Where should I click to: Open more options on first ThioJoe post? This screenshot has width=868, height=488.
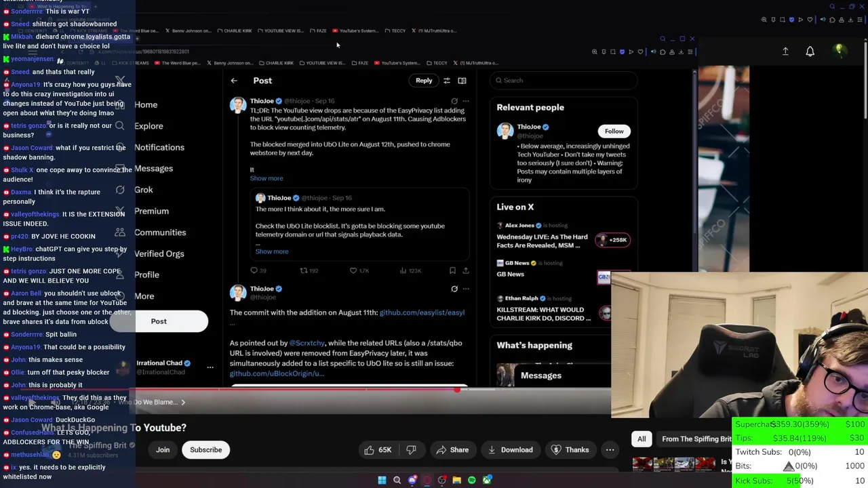tap(466, 101)
